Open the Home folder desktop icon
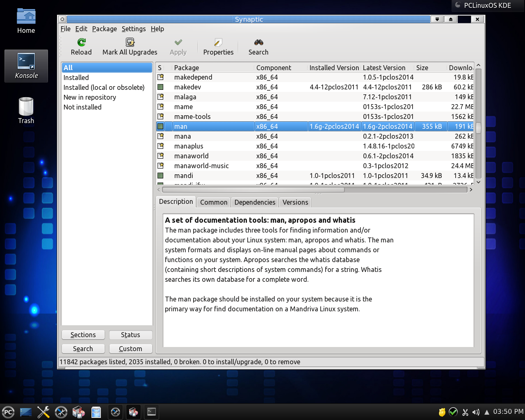Image resolution: width=525 pixels, height=420 pixels. [26, 21]
